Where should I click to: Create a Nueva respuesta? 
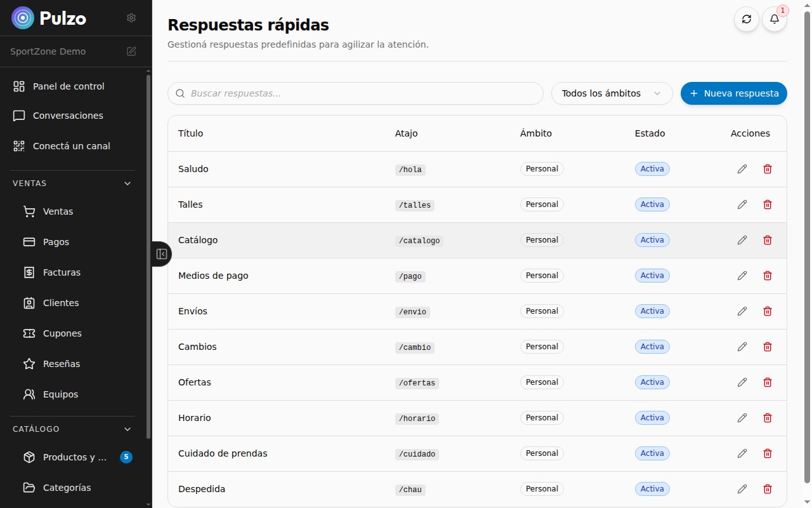pyautogui.click(x=733, y=93)
